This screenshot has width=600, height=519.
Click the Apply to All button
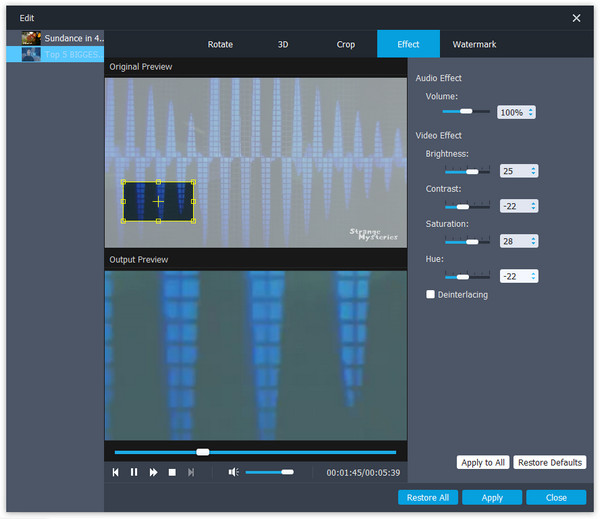[483, 462]
